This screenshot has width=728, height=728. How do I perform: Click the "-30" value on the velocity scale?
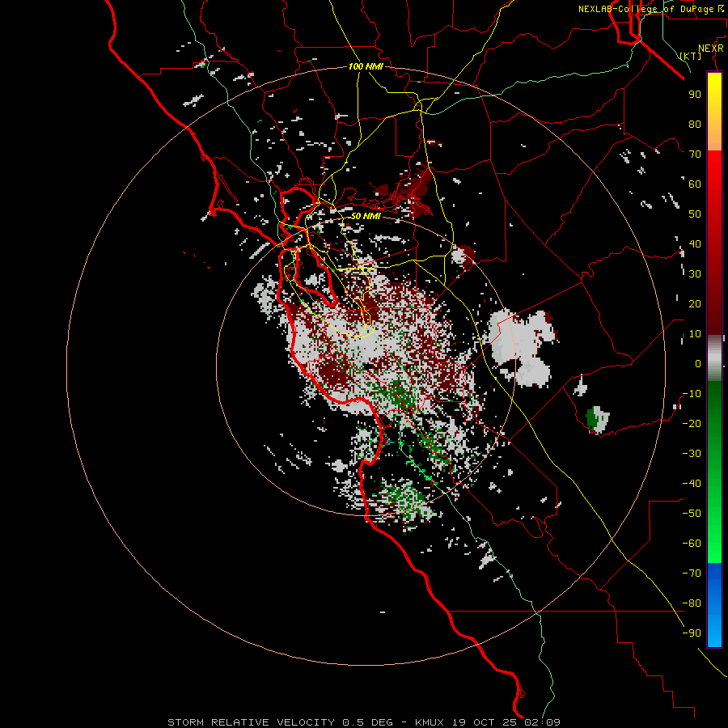[x=692, y=454]
